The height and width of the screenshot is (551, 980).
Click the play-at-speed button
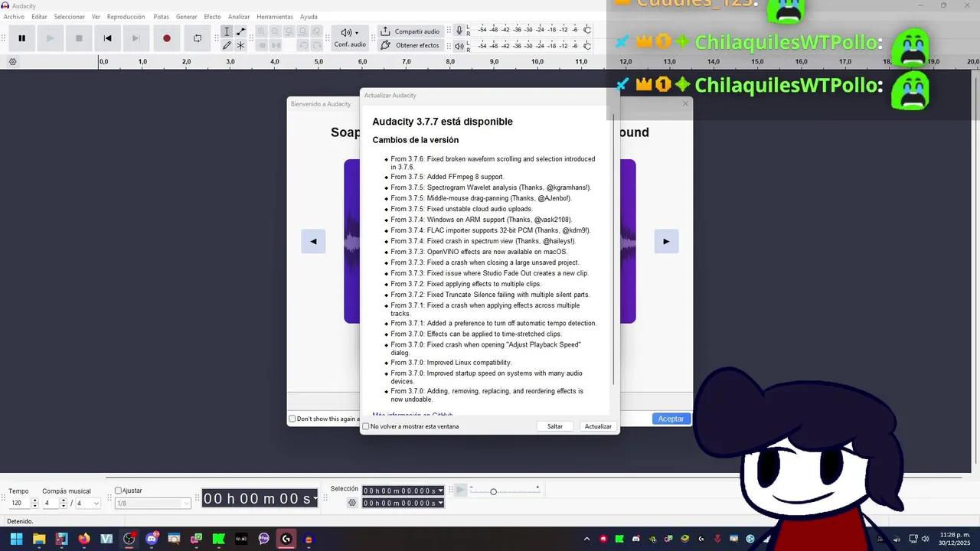click(460, 490)
